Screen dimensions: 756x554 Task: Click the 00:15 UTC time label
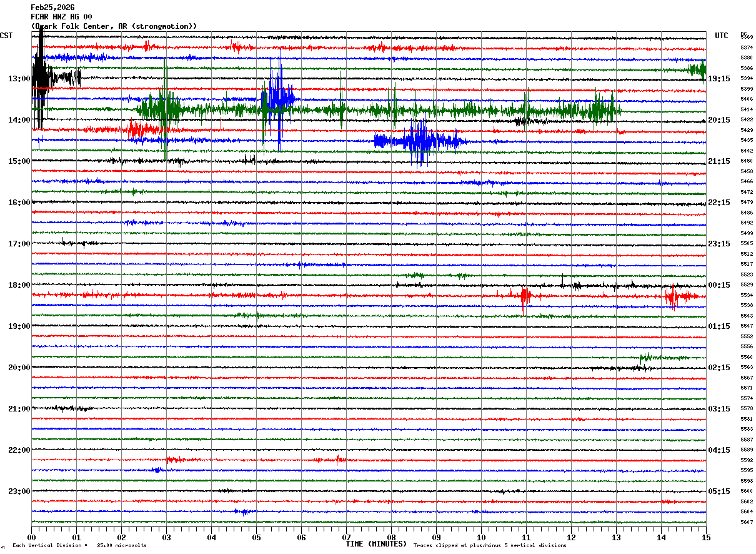[719, 285]
